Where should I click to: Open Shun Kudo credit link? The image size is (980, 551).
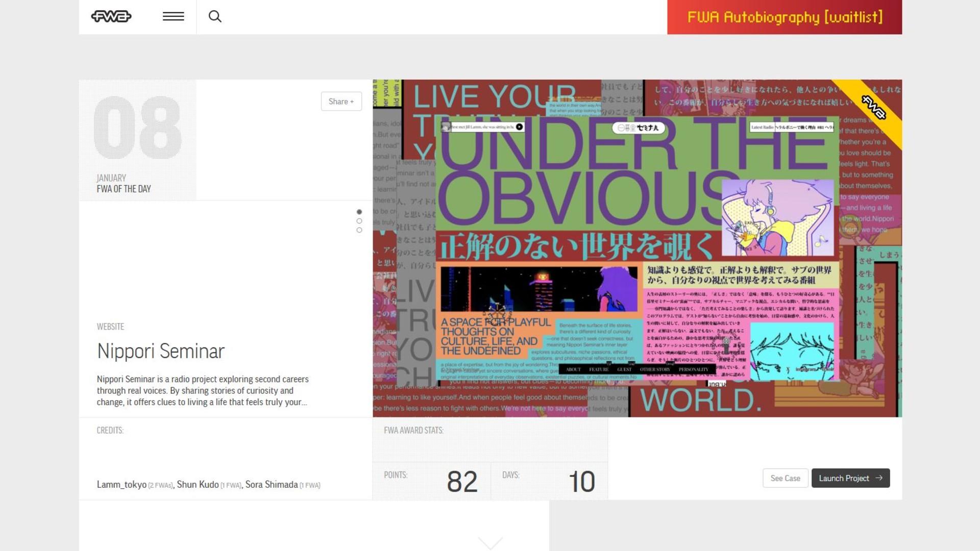pyautogui.click(x=198, y=485)
